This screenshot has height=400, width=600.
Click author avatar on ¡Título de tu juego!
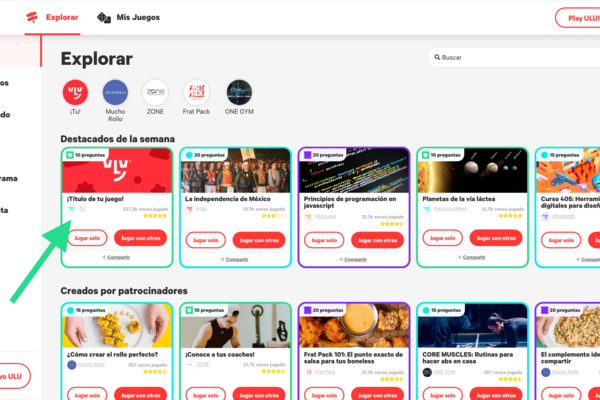click(x=71, y=209)
